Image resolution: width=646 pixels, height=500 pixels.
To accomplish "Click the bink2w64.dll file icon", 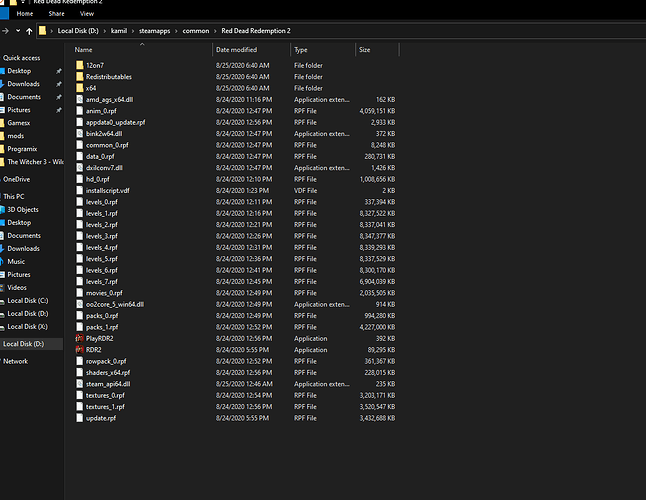I will click(x=80, y=133).
